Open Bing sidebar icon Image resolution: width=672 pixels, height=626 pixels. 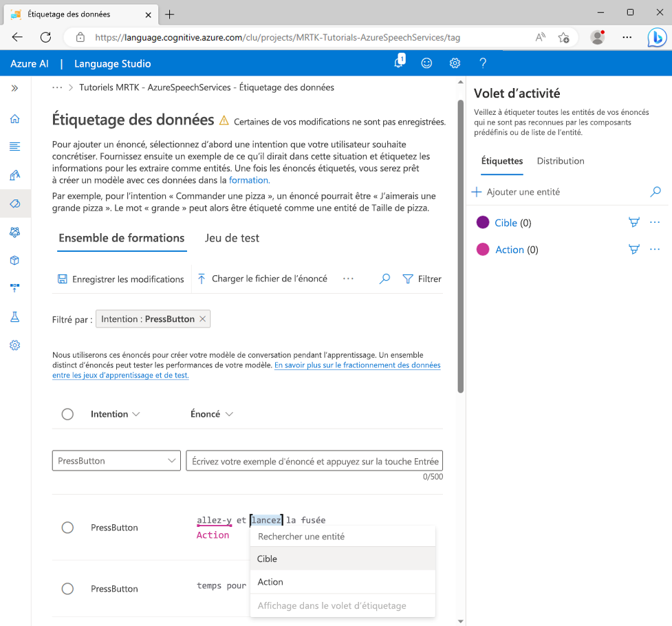(657, 37)
